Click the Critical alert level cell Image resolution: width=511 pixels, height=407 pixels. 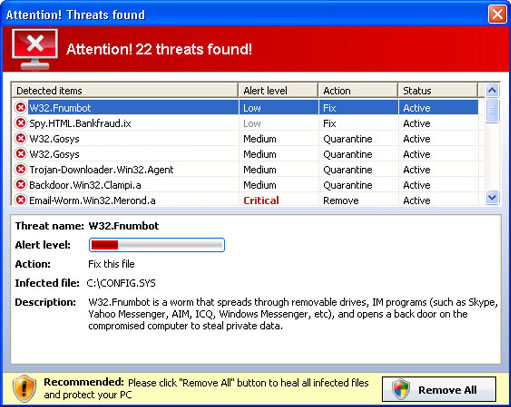coord(261,200)
